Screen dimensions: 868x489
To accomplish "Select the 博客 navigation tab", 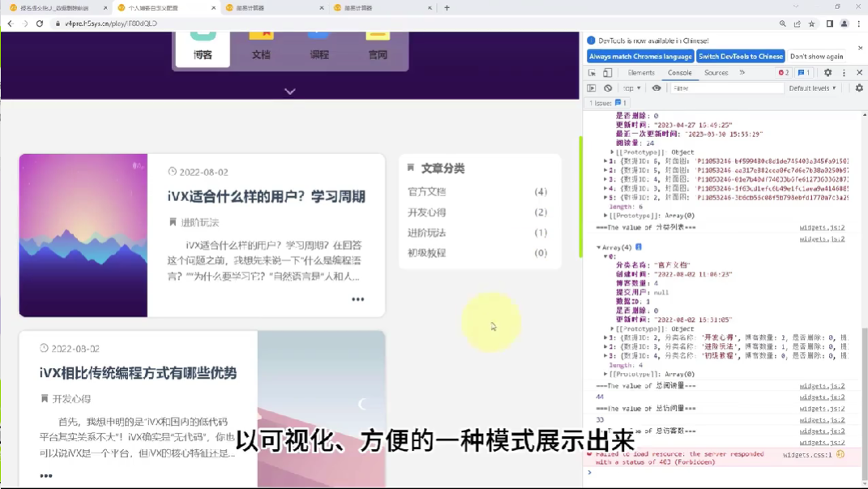I will click(203, 49).
